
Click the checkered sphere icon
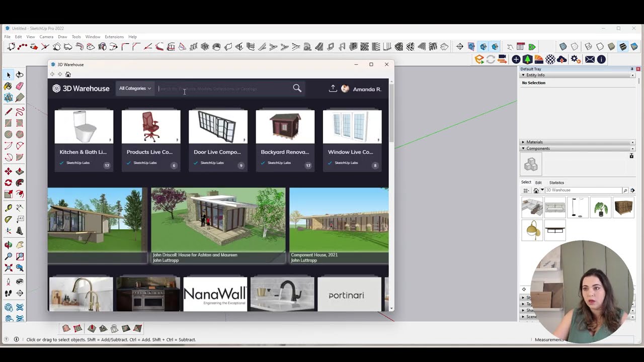[550, 59]
